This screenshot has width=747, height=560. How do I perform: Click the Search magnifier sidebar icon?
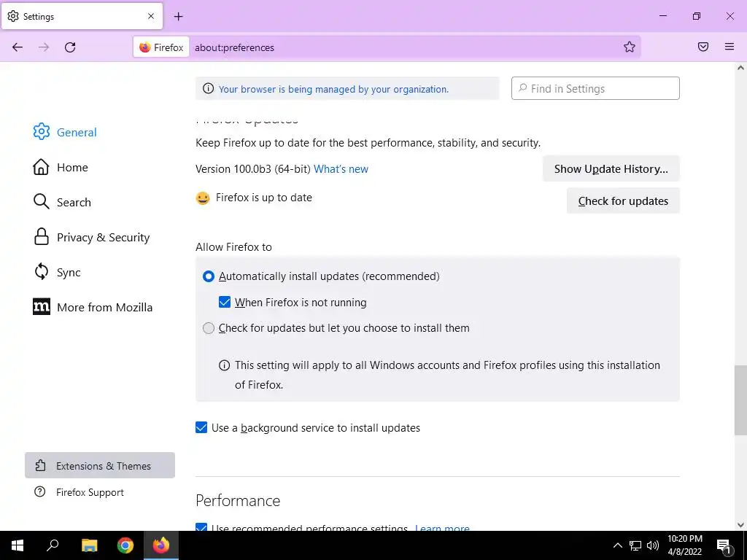[x=41, y=201]
